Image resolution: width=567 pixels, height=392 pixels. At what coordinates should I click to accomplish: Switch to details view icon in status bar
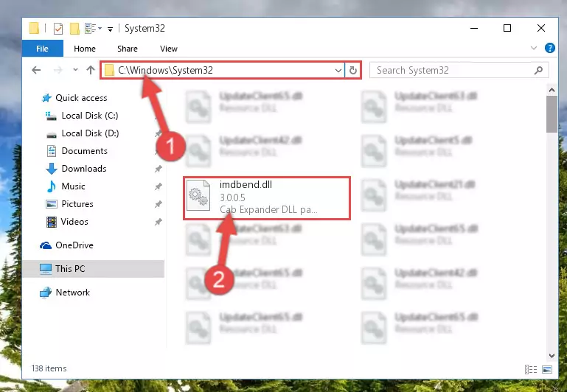point(530,369)
